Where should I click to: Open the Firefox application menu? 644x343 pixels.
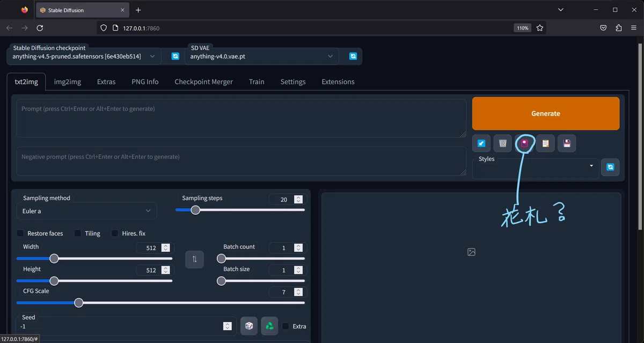coord(634,28)
